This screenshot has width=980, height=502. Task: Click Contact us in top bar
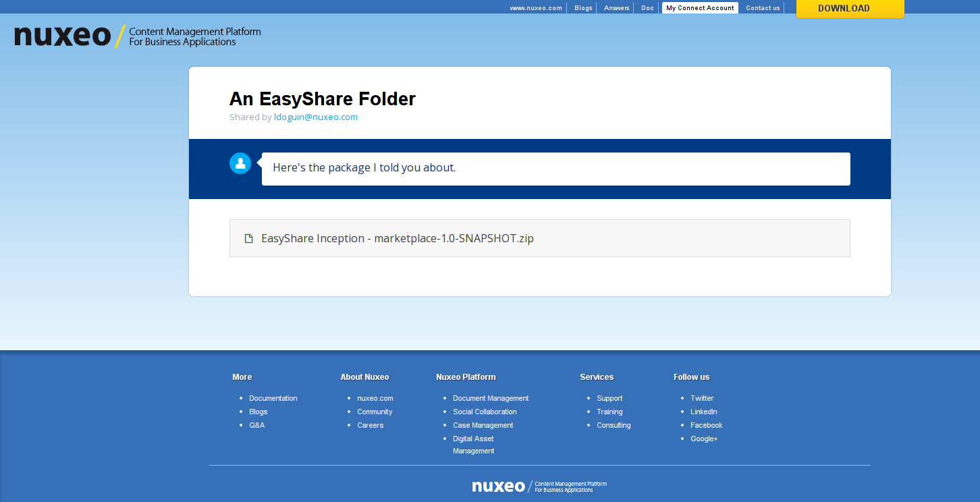pyautogui.click(x=763, y=8)
